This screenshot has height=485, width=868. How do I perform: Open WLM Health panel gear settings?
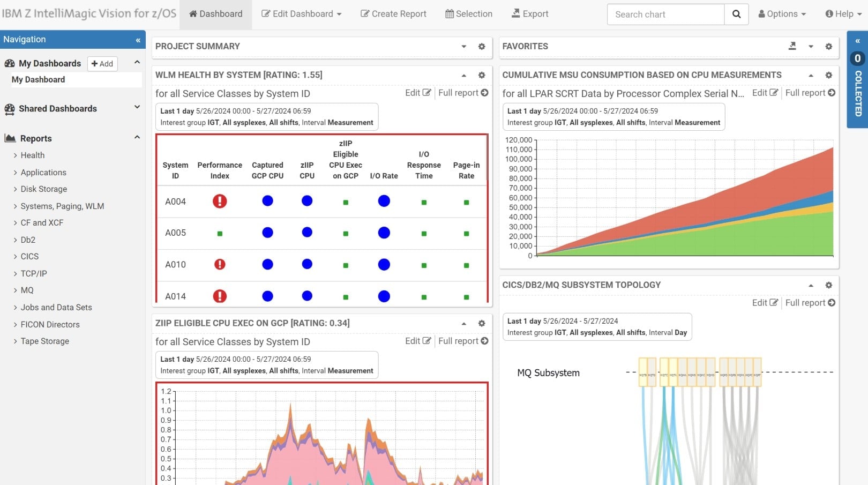tap(482, 76)
